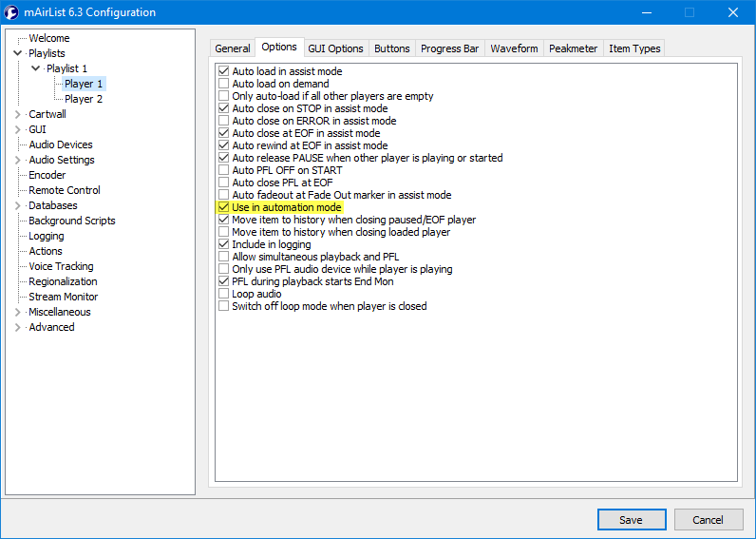Select Playlists in the tree

point(47,53)
